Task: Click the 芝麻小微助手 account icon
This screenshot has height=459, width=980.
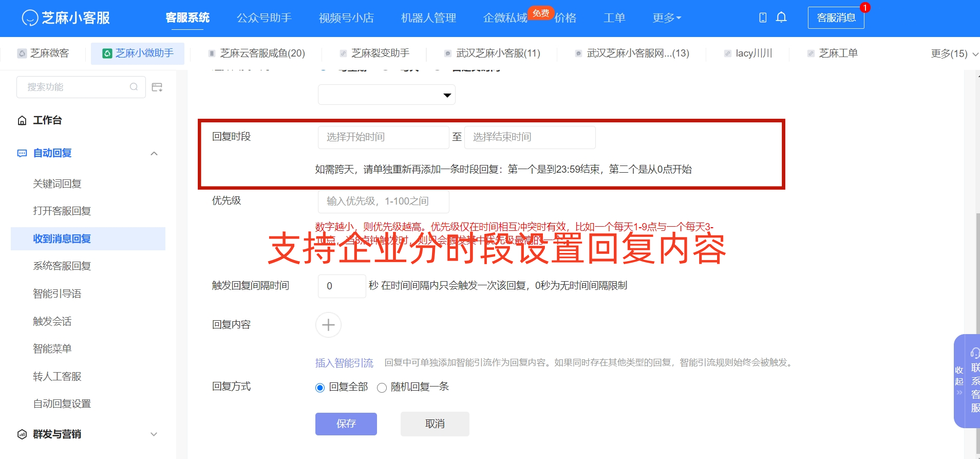Action: click(107, 53)
